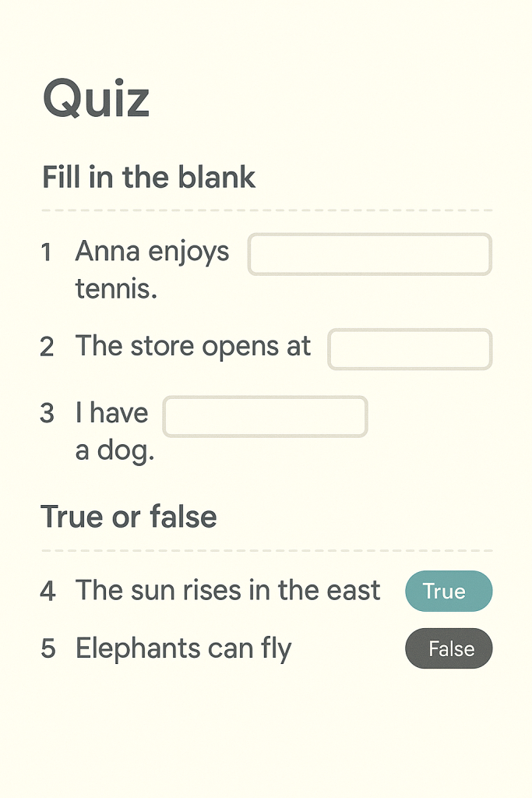Click question number 1 label
This screenshot has height=798, width=532.
[x=47, y=252]
